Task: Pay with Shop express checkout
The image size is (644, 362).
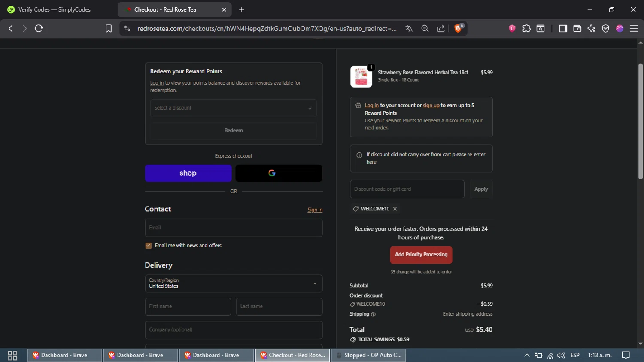Action: pyautogui.click(x=188, y=173)
